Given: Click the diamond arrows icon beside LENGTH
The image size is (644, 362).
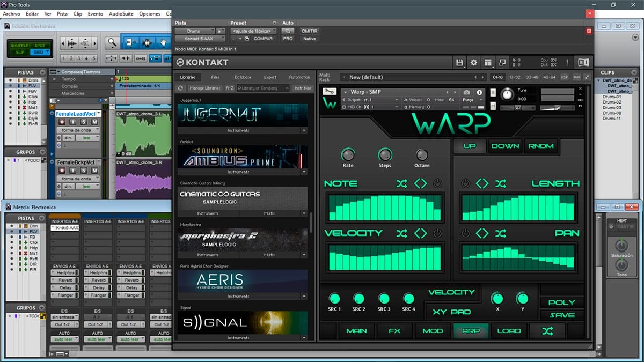Looking at the screenshot, I should point(482,183).
